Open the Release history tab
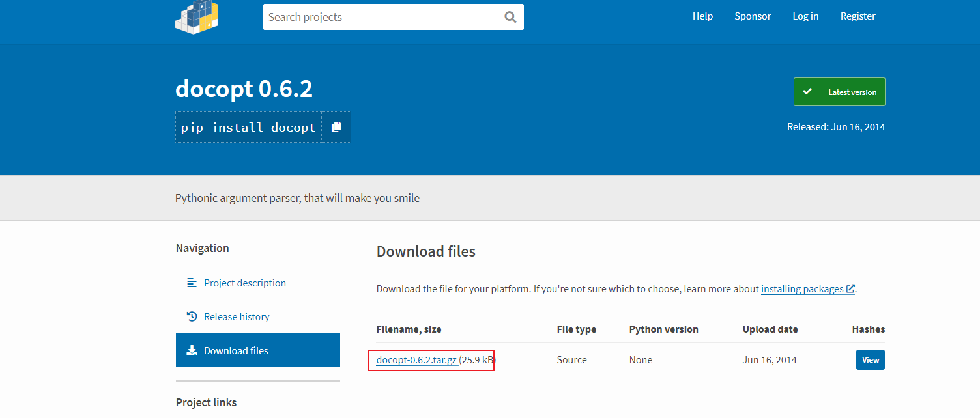The height and width of the screenshot is (418, 980). click(x=258, y=316)
